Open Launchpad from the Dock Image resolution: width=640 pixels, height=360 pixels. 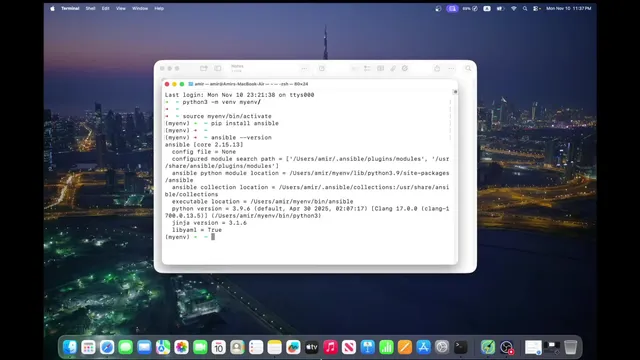pos(88,347)
